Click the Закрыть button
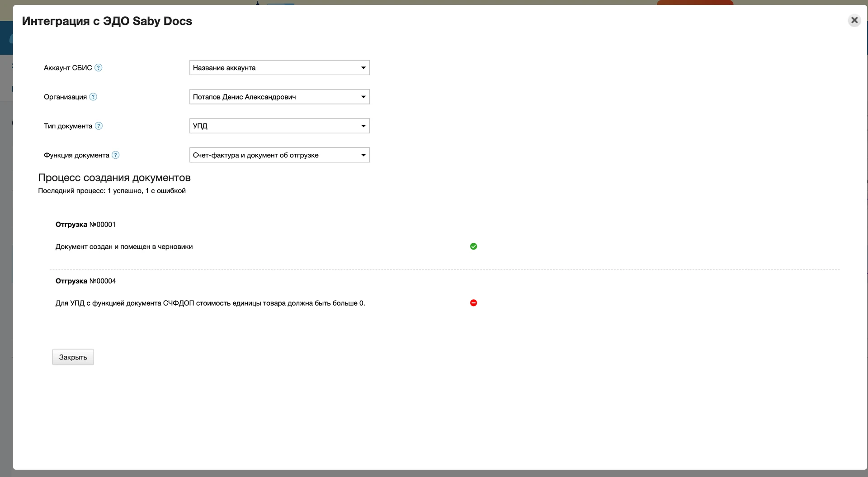The height and width of the screenshot is (477, 868). pos(73,357)
